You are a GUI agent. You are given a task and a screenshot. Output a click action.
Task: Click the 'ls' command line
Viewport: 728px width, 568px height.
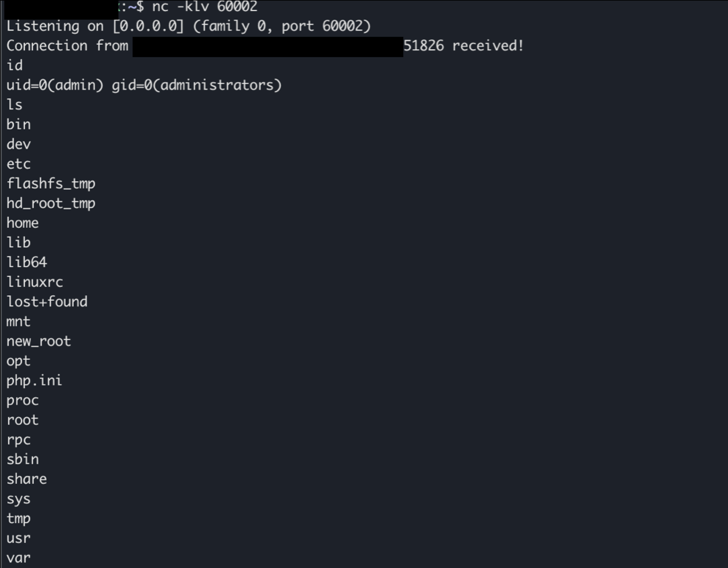pos(14,104)
